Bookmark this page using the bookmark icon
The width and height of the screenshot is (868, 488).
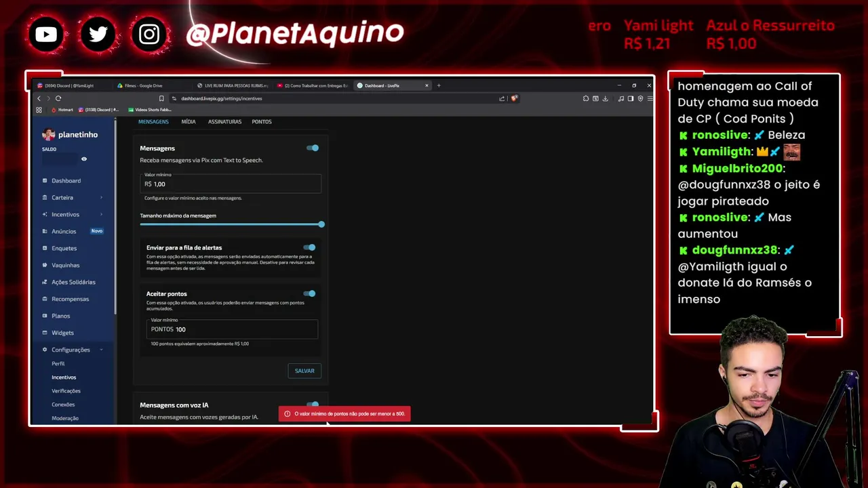[161, 98]
